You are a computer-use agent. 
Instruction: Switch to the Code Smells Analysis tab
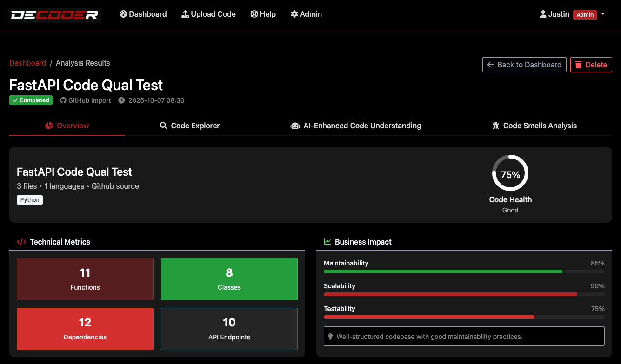[534, 126]
